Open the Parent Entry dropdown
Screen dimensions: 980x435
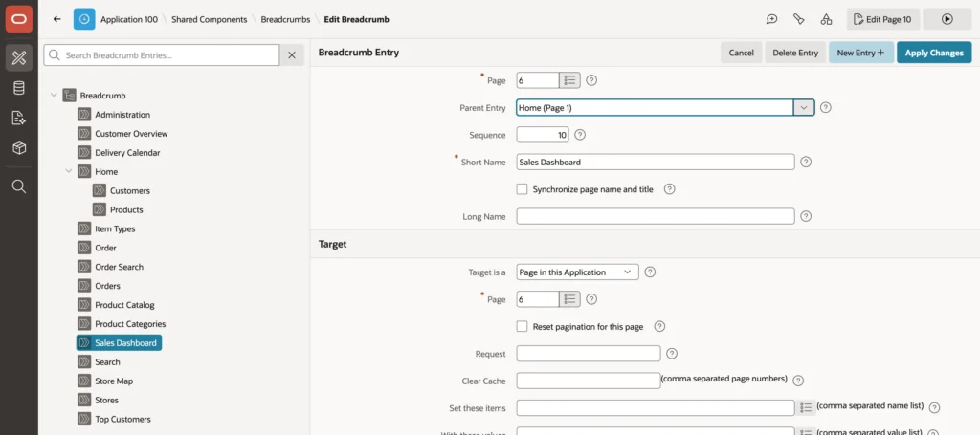click(804, 107)
